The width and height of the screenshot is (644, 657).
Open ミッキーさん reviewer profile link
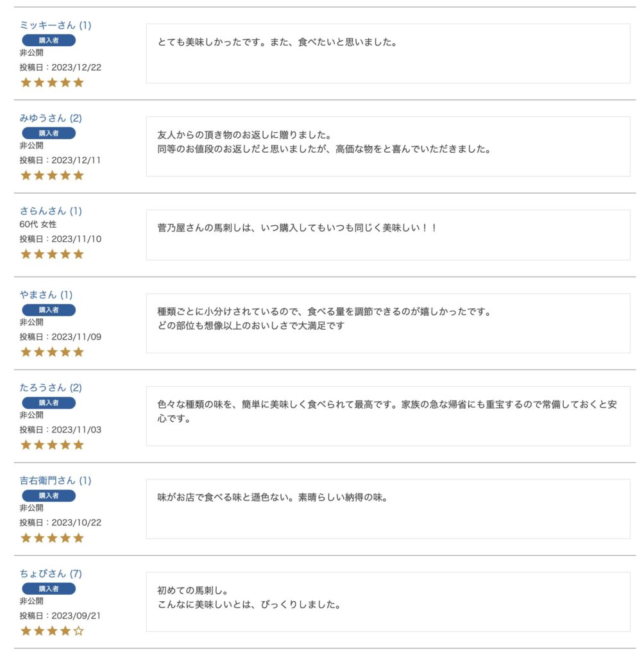click(x=55, y=25)
